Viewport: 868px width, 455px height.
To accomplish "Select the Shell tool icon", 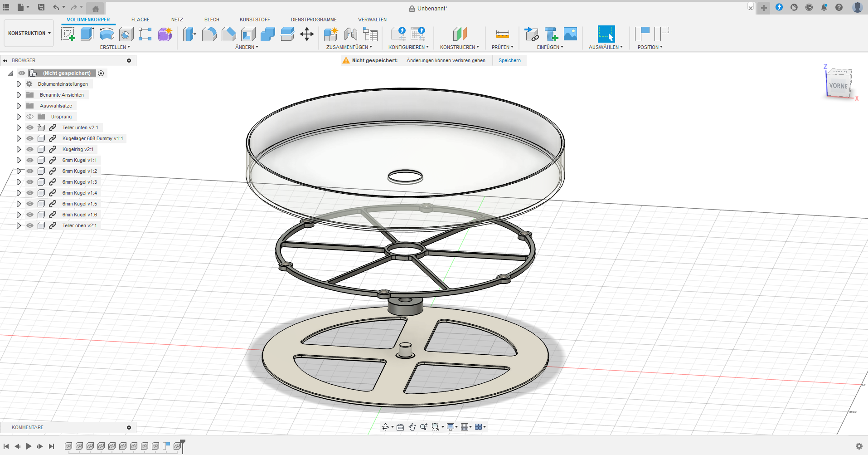I will pos(248,34).
